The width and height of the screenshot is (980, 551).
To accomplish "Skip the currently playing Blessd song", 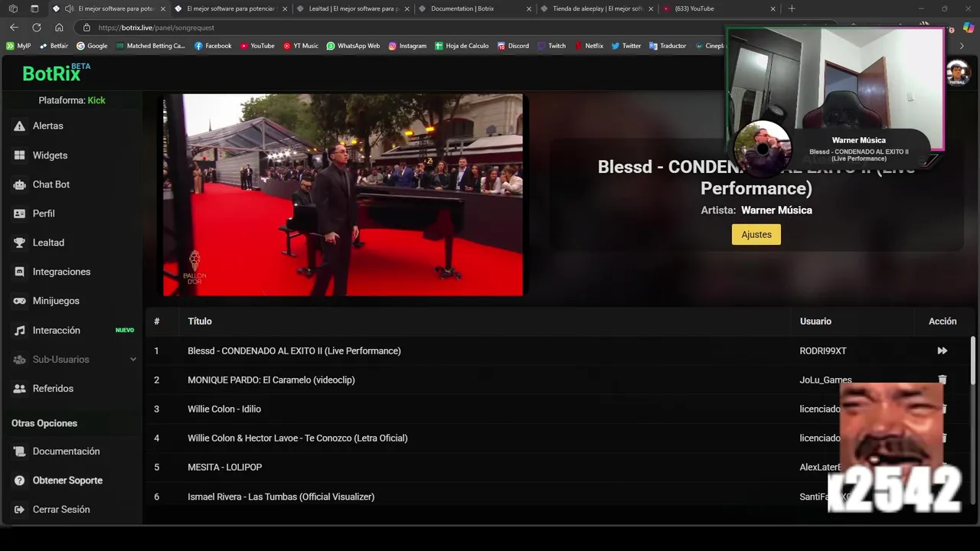I will [942, 350].
